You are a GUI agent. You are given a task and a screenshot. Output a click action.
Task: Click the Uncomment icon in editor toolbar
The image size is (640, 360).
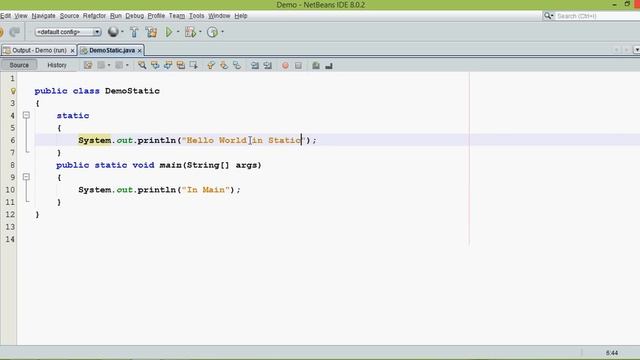coord(329,65)
